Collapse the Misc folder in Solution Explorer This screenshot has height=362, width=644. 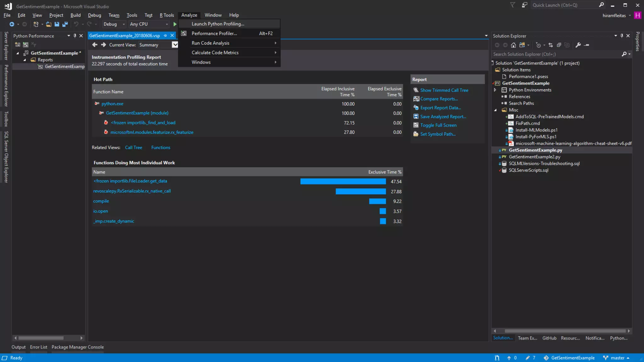495,110
